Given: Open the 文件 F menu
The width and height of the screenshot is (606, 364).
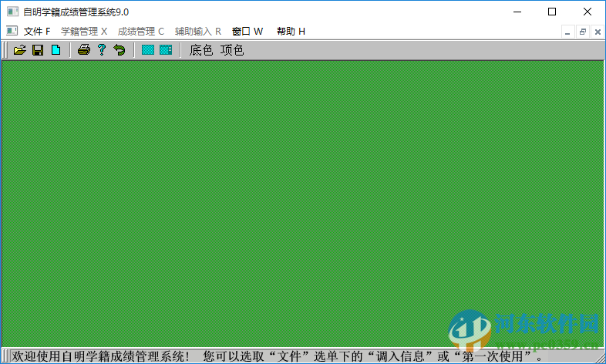Looking at the screenshot, I should 37,32.
